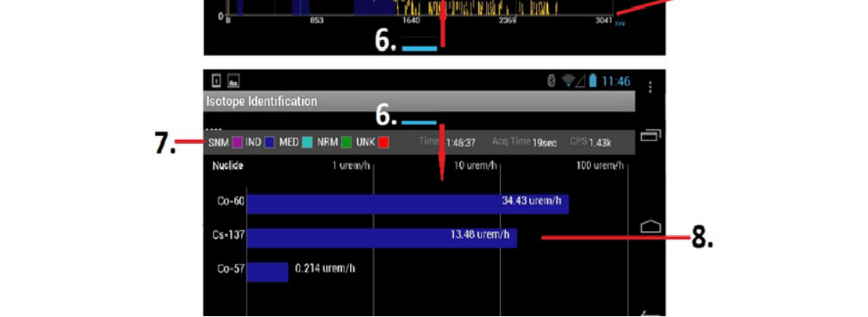Select the Cs-137 dose rate bar

381,238
